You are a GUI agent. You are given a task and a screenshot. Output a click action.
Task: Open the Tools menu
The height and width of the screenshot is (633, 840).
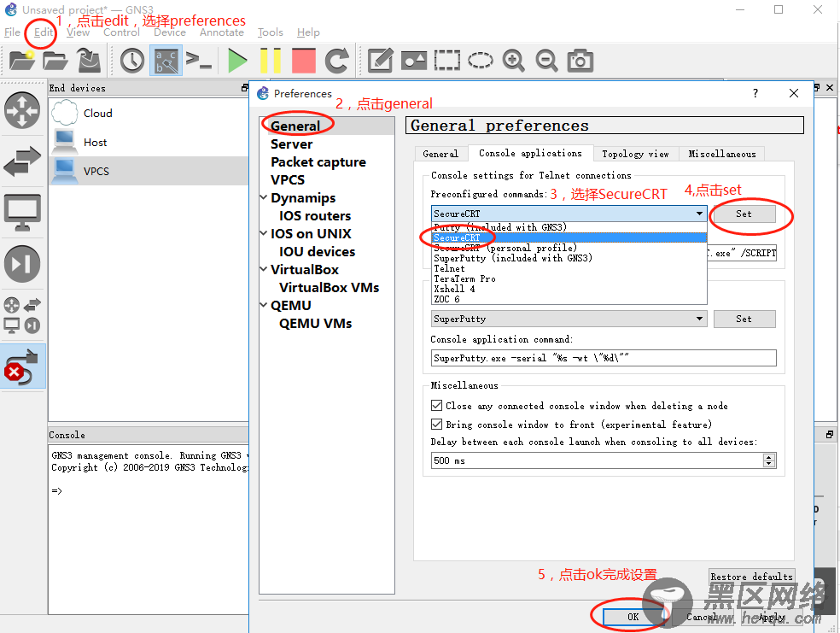[x=270, y=32]
